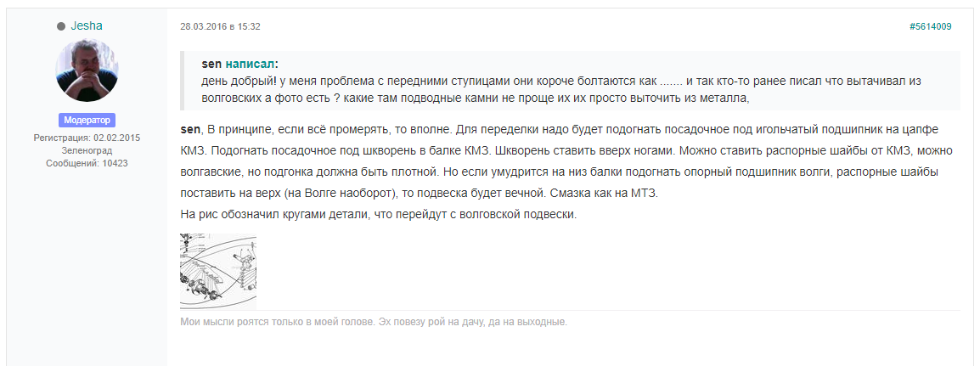Click the line starting На рис обозначил кругами
The width and height of the screenshot is (980, 366).
click(379, 214)
